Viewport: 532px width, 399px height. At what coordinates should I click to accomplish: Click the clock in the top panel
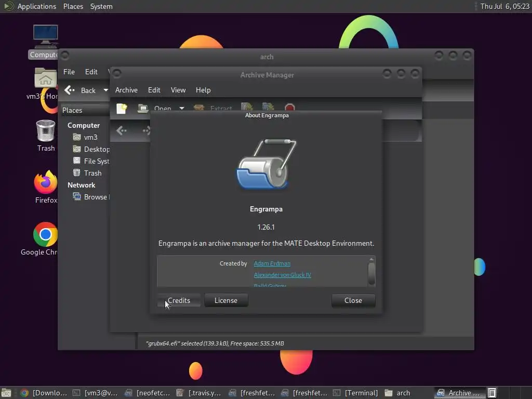click(504, 6)
